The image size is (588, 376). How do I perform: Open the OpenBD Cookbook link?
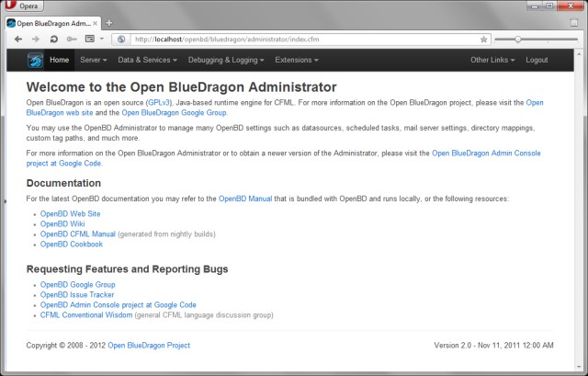(x=72, y=244)
